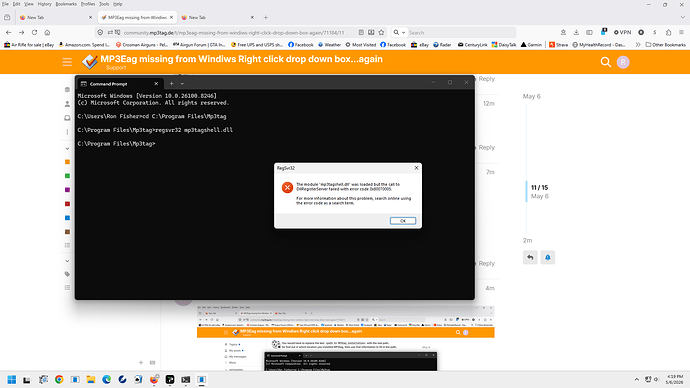Open the embedded screenshot thumbnail in the post

click(345, 338)
